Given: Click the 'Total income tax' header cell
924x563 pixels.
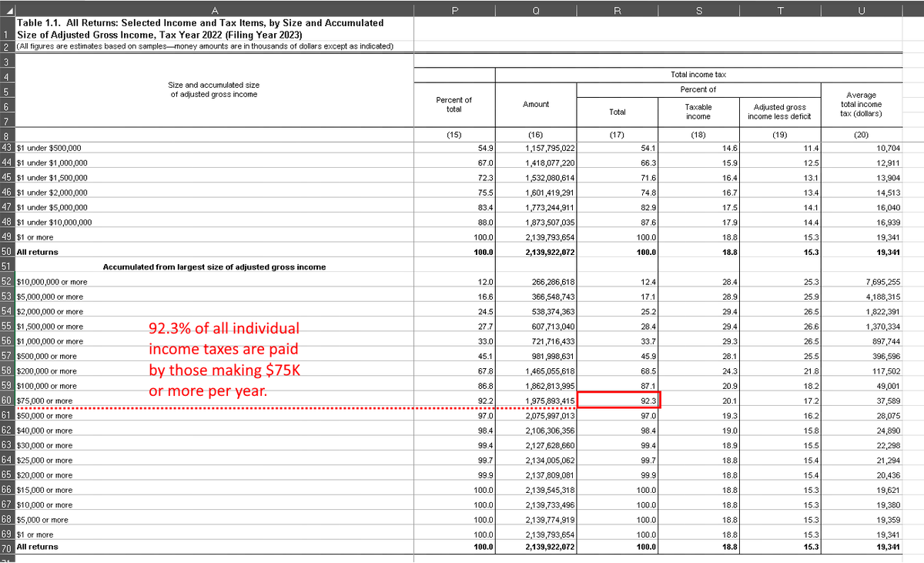Looking at the screenshot, I should [x=698, y=75].
